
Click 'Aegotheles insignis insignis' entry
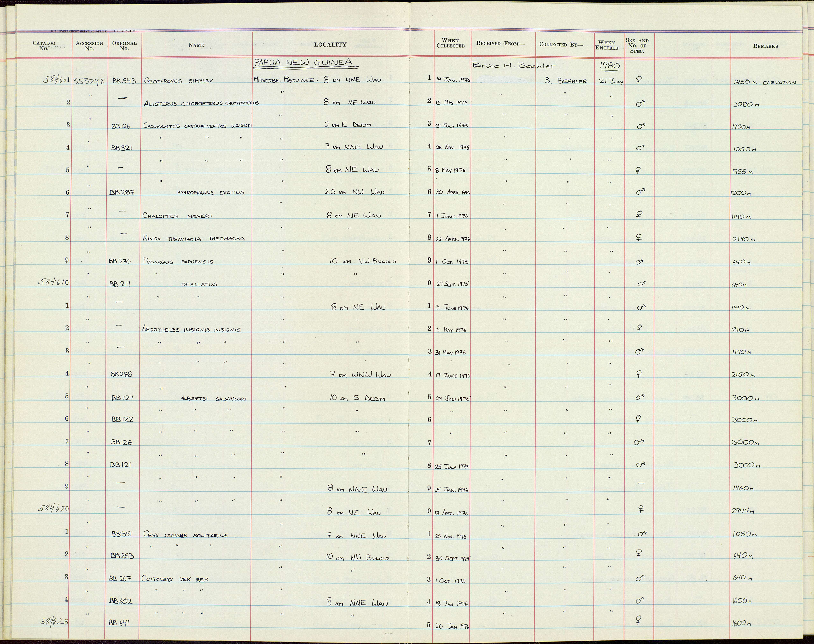[191, 329]
